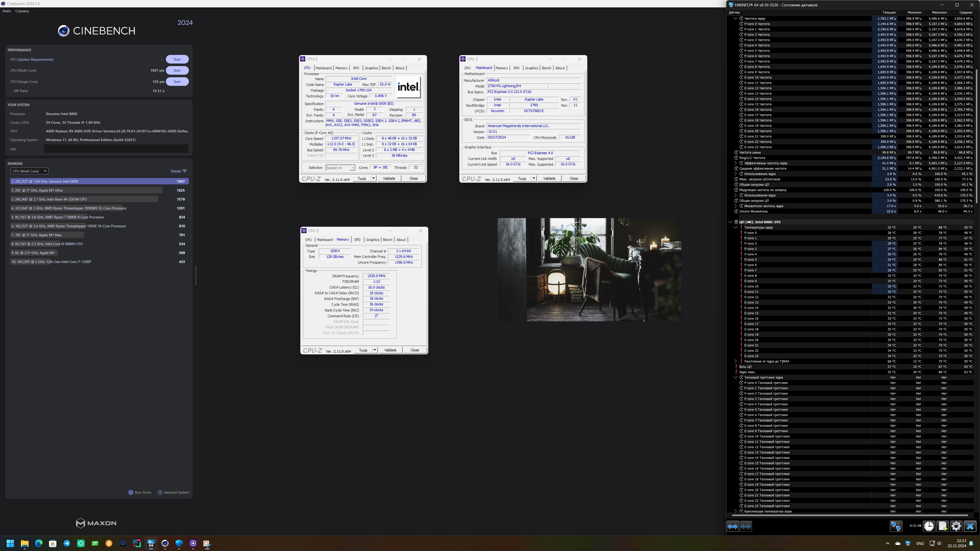
Task: Open HWiNFO remote network monitoring icon
Action: [896, 526]
